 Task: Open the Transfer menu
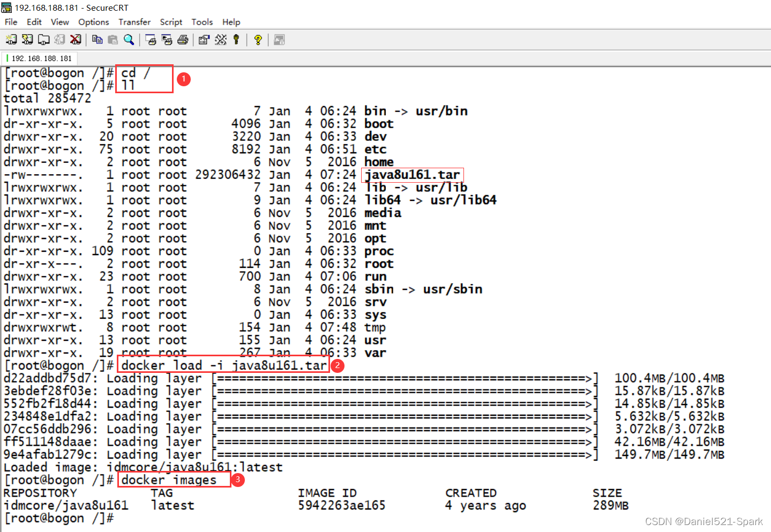pyautogui.click(x=134, y=22)
